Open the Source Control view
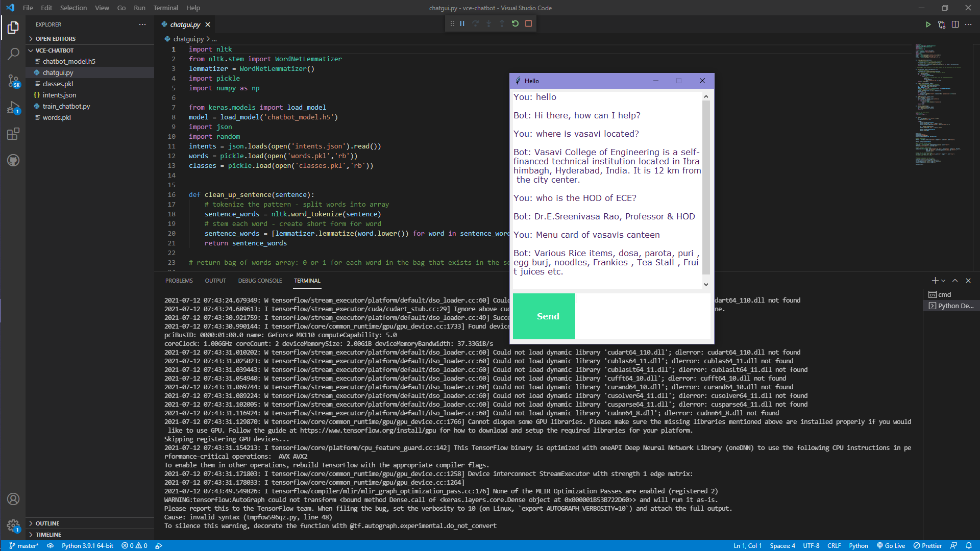This screenshot has height=551, width=980. (x=13, y=81)
